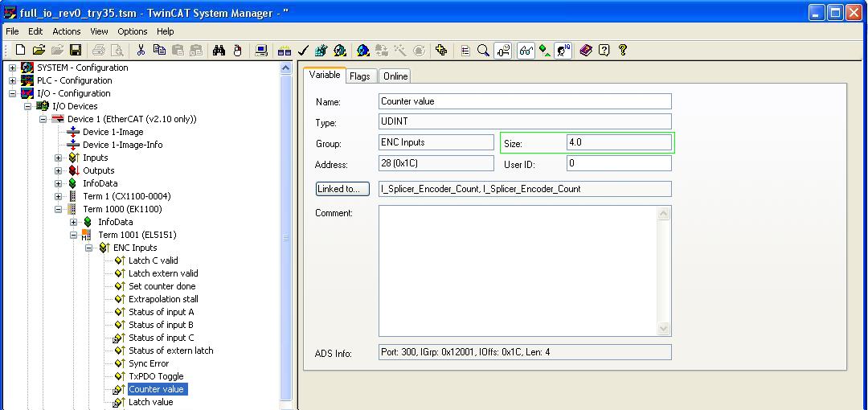Click the Reload I/O Devices icon
Image resolution: width=868 pixels, height=410 pixels.
(382, 51)
